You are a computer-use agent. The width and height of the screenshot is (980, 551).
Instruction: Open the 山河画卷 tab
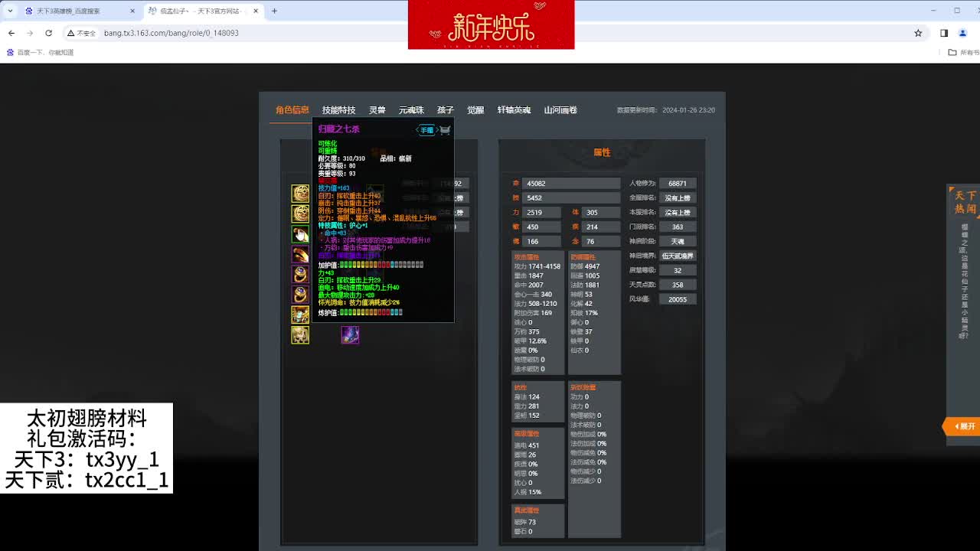point(560,110)
